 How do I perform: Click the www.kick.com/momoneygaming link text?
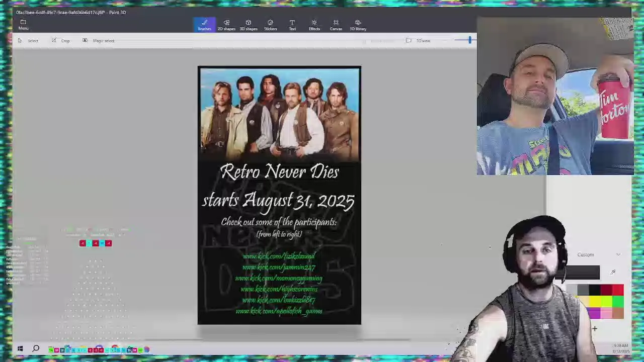(x=279, y=278)
